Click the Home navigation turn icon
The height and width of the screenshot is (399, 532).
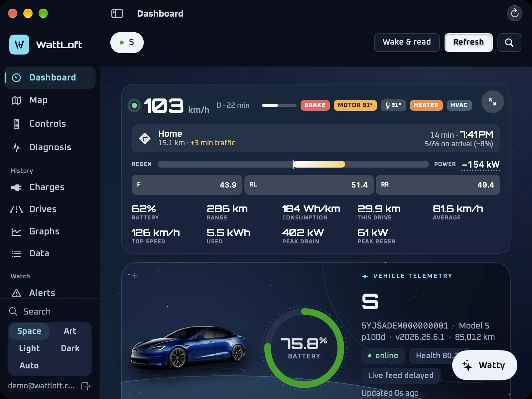(x=145, y=138)
